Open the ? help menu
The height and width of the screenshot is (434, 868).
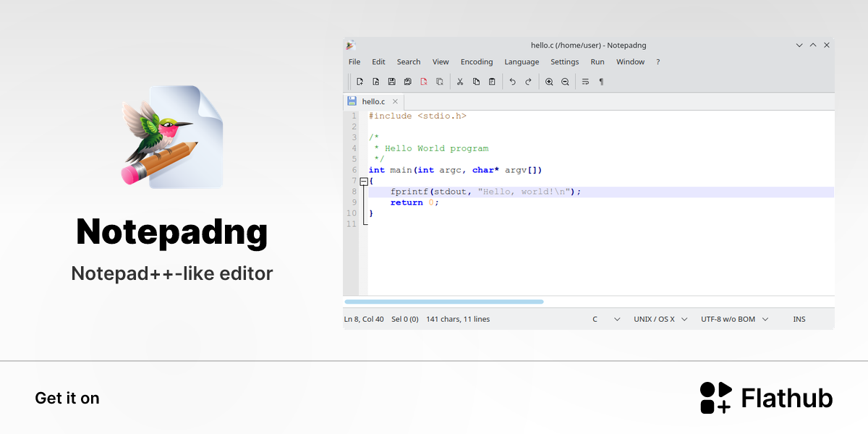(658, 62)
